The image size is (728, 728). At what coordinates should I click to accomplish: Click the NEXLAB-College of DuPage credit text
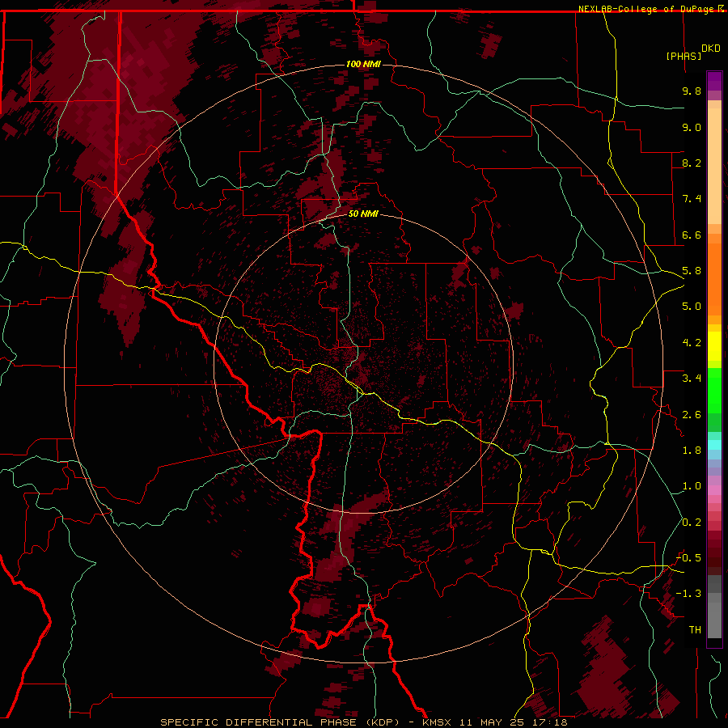click(x=645, y=9)
